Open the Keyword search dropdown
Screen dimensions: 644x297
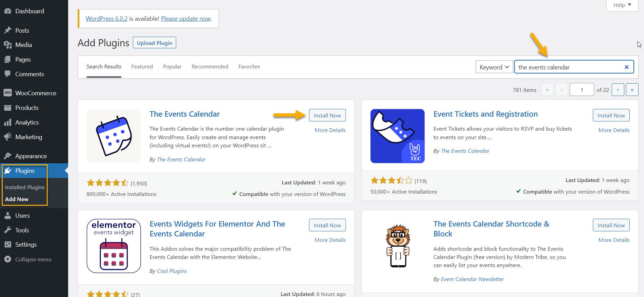[x=494, y=67]
